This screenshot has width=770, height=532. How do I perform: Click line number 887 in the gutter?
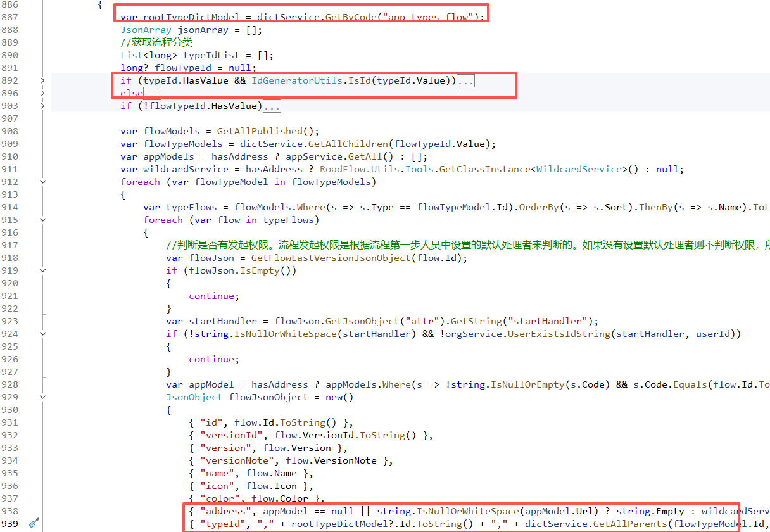(9, 17)
